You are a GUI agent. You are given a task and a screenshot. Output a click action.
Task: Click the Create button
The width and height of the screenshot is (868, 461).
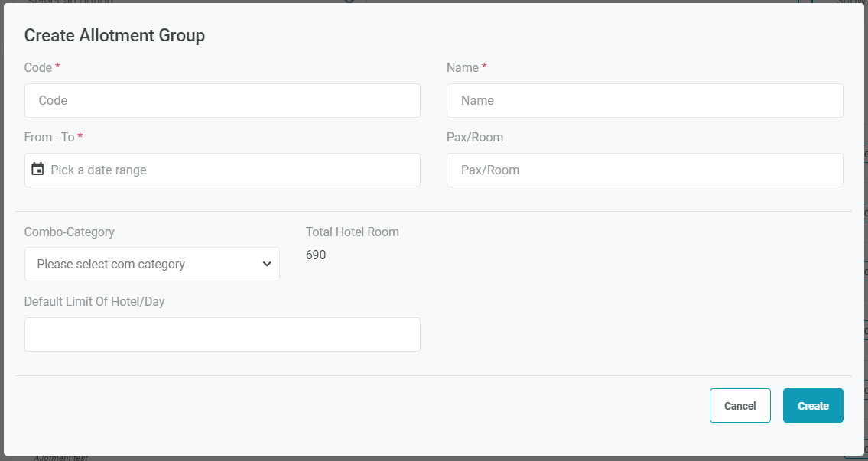point(813,406)
